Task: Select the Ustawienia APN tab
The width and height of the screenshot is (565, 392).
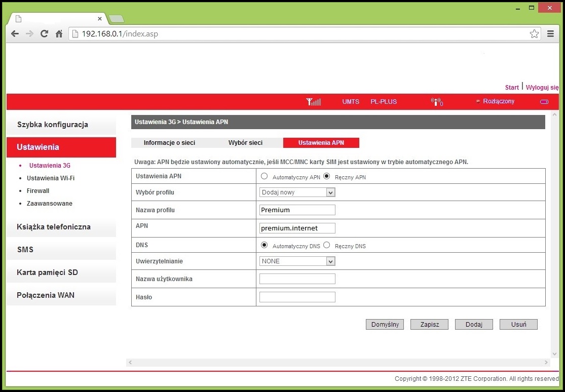Action: [x=321, y=143]
